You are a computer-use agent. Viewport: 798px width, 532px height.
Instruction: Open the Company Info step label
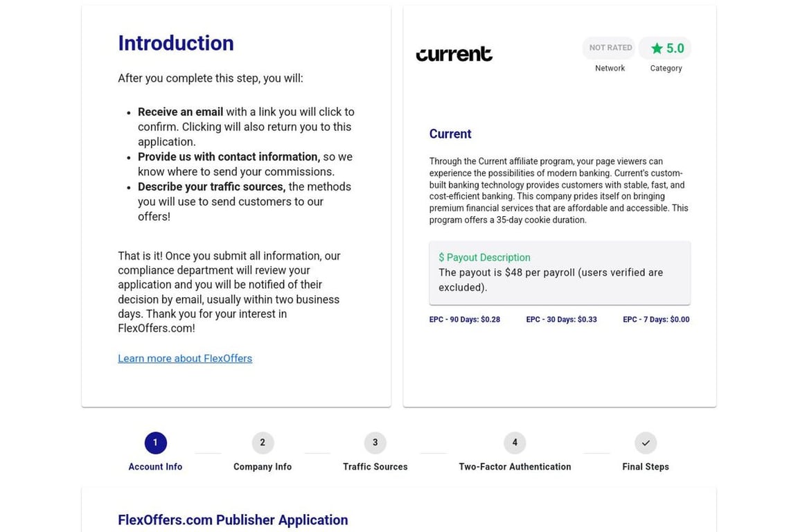point(263,466)
